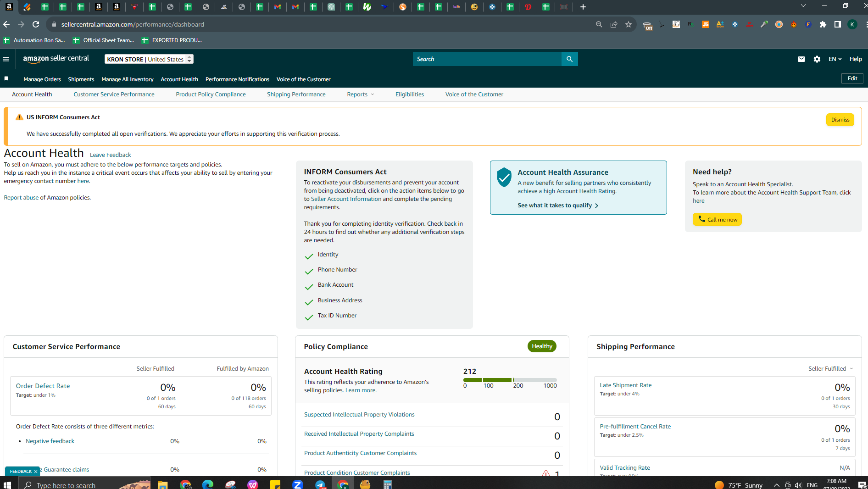Open Report abuse link
Screen dimensions: 868x489
(21, 198)
